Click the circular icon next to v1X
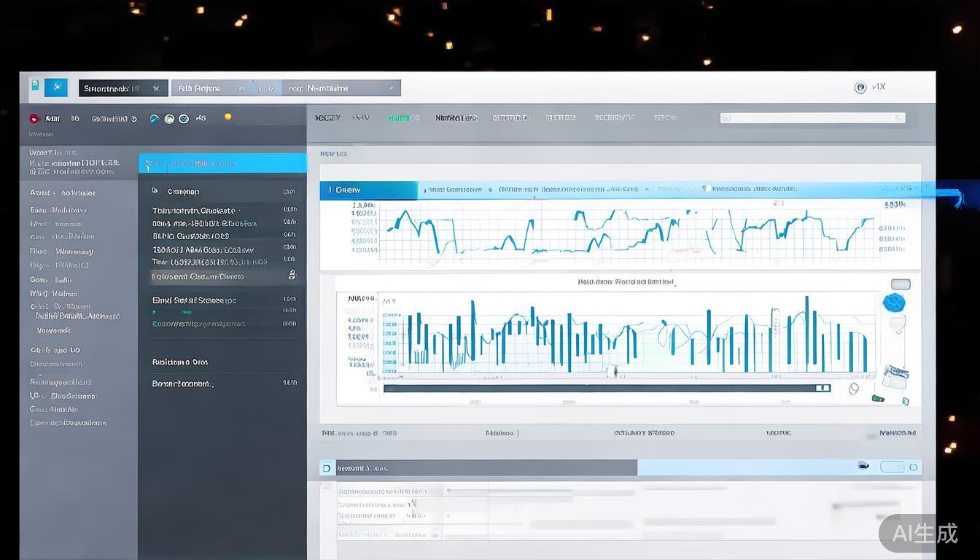 [x=860, y=87]
